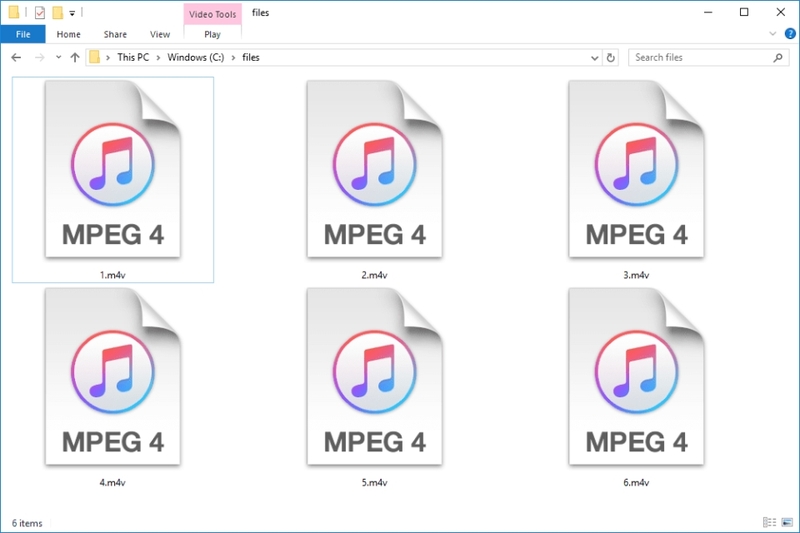Open the Customize Quick Access Toolbar dropdown
The image size is (800, 533).
[73, 13]
